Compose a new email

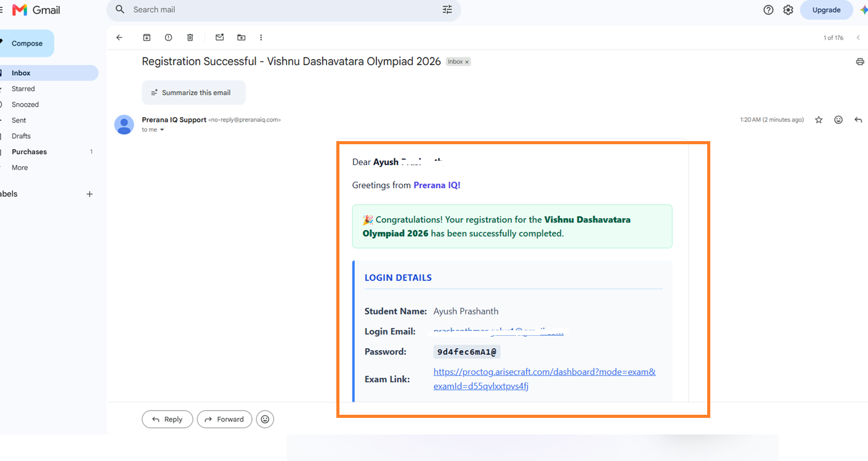27,43
